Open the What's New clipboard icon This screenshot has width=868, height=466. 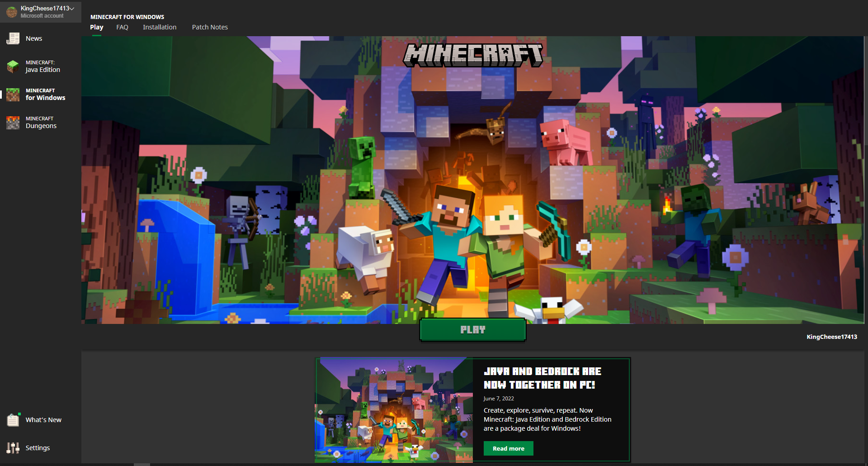pos(13,420)
